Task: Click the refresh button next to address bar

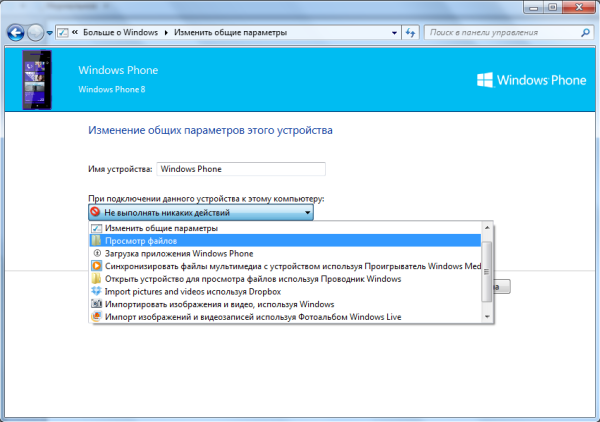Action: coord(410,33)
